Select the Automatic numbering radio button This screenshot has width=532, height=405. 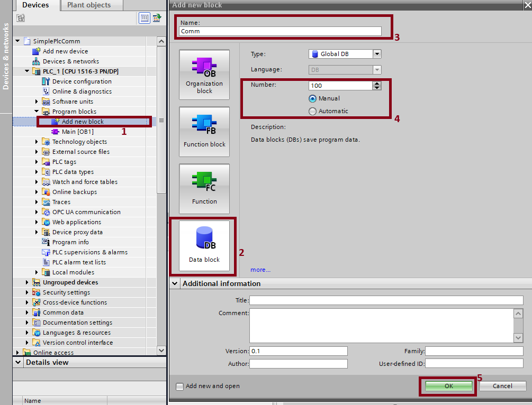(312, 111)
